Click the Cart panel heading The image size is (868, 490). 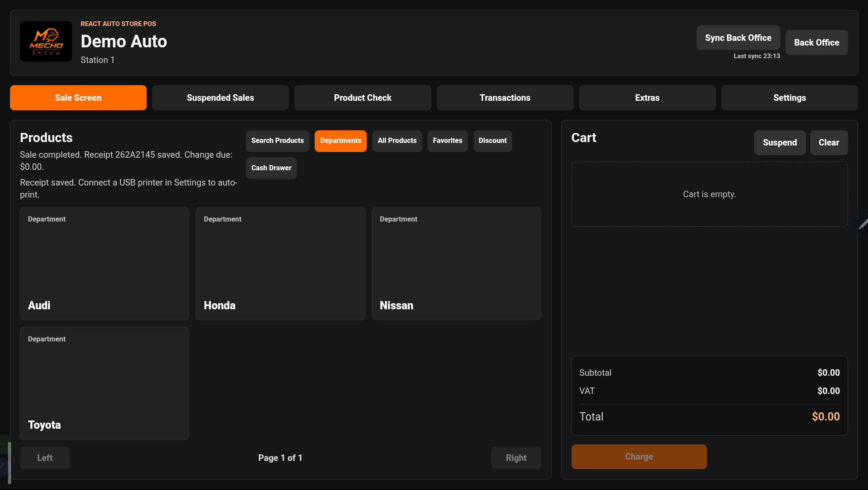(584, 138)
